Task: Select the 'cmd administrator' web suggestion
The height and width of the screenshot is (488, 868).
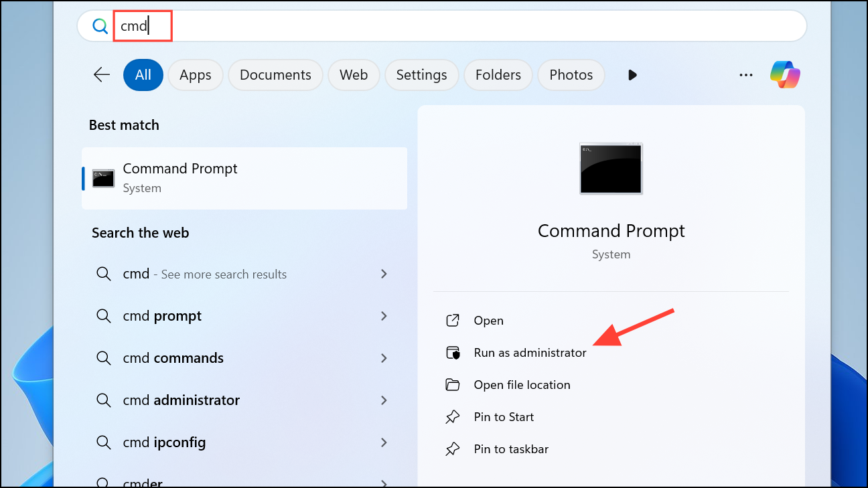Action: pos(244,400)
